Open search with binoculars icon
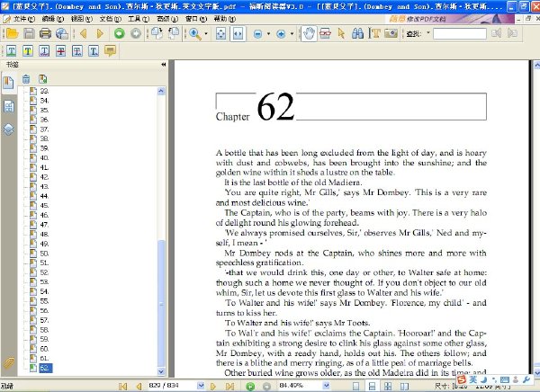The height and width of the screenshot is (392, 540). (358, 33)
